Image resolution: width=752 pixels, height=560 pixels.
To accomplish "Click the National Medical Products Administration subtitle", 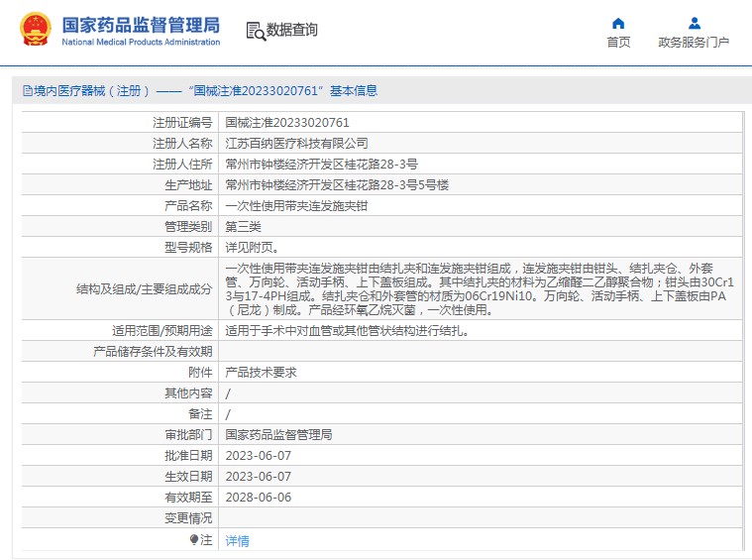I will (x=141, y=43).
